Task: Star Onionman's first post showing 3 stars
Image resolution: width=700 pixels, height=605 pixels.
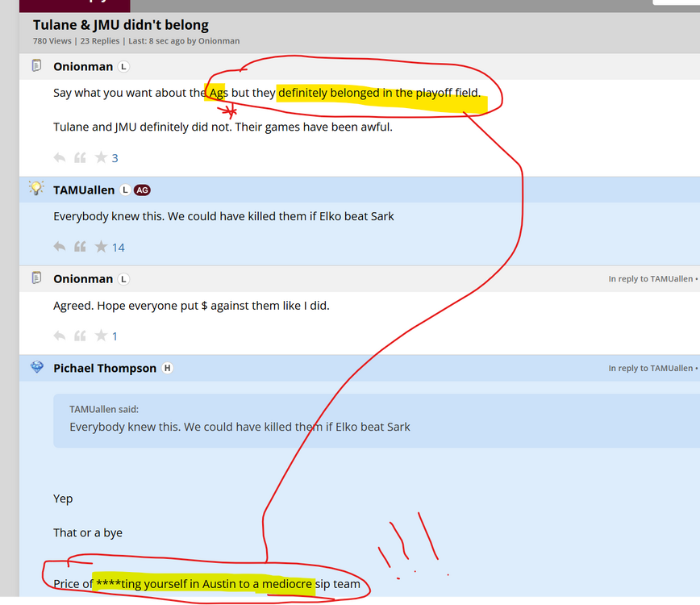Action: click(101, 158)
